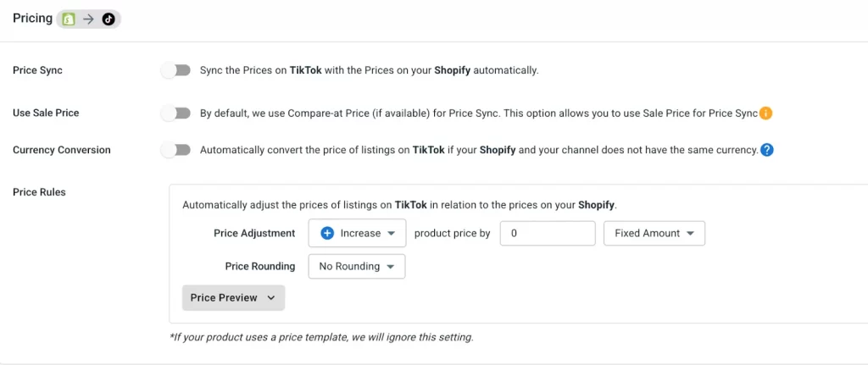The image size is (868, 365).
Task: Click the Price Sync label
Action: point(37,70)
